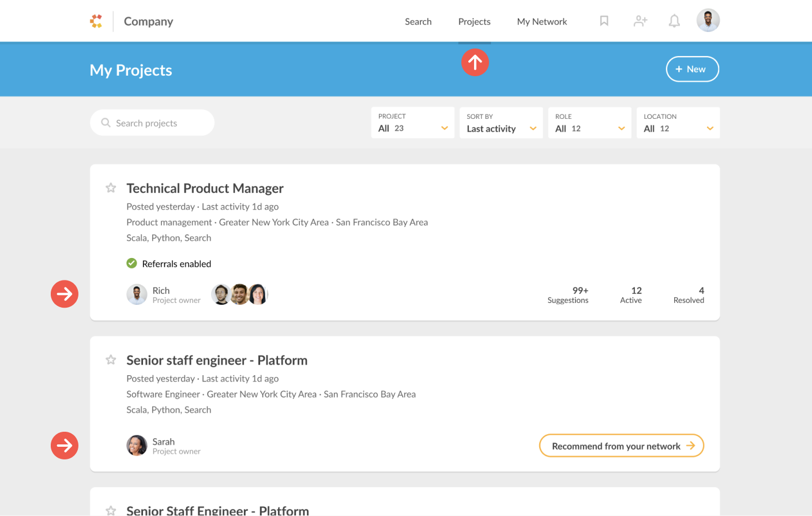This screenshot has width=812, height=516.
Task: Click the Referrals enabled label
Action: 176,264
